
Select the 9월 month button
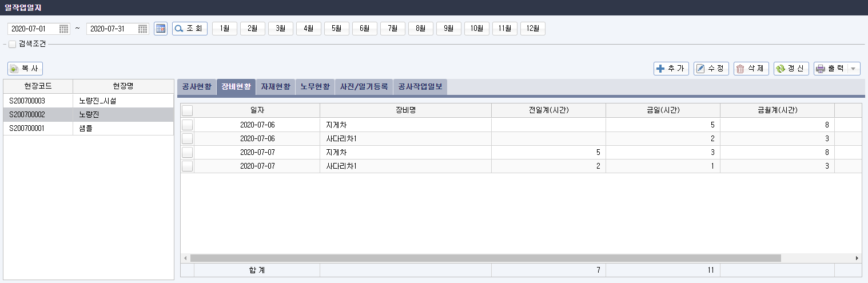click(449, 29)
